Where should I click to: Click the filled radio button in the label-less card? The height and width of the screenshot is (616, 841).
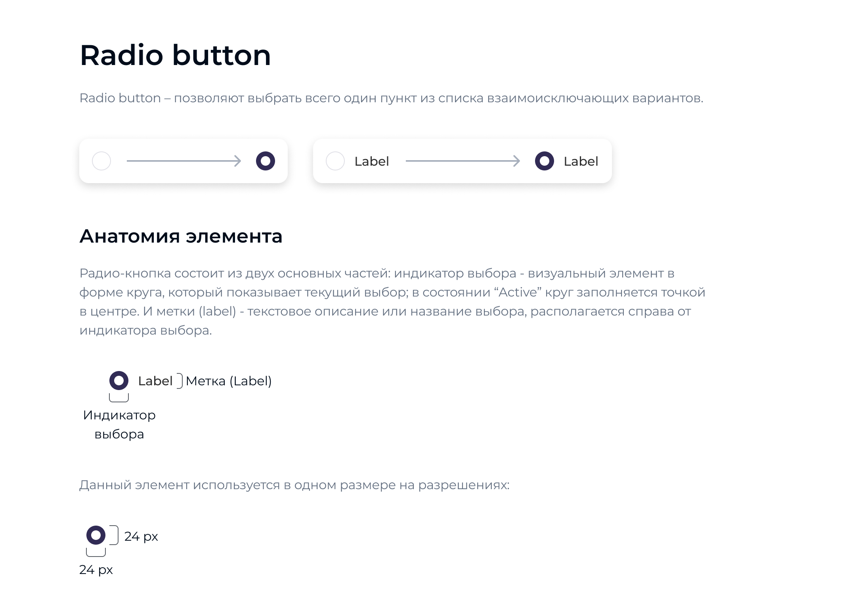click(x=266, y=161)
